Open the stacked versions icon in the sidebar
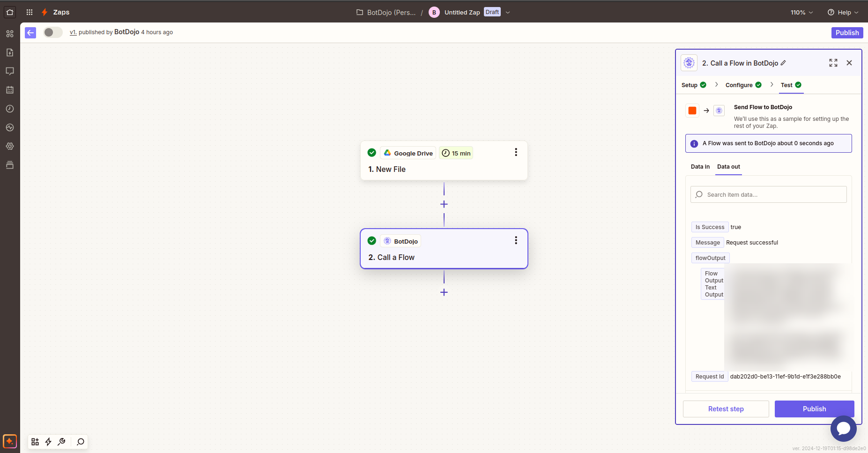 click(10, 165)
